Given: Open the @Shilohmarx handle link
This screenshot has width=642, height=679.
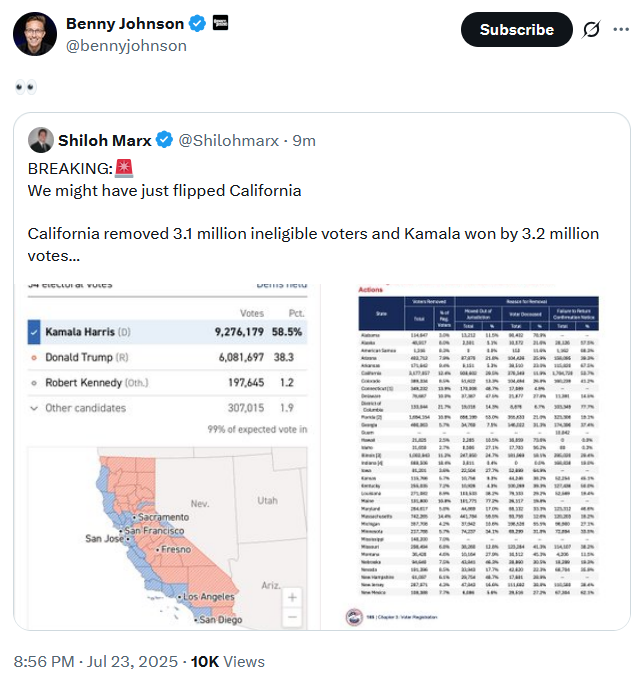Looking at the screenshot, I should coord(229,140).
